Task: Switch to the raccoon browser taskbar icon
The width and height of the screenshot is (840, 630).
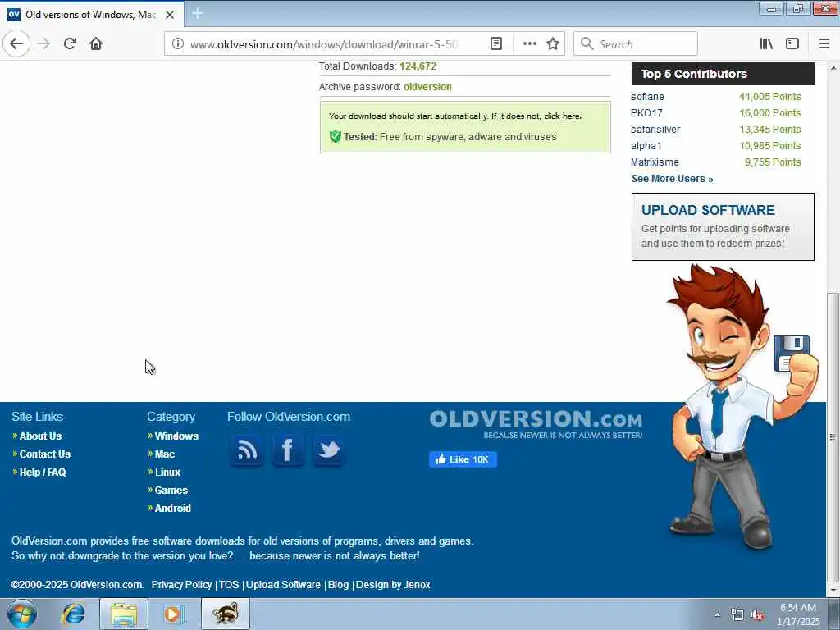Action: [x=226, y=614]
